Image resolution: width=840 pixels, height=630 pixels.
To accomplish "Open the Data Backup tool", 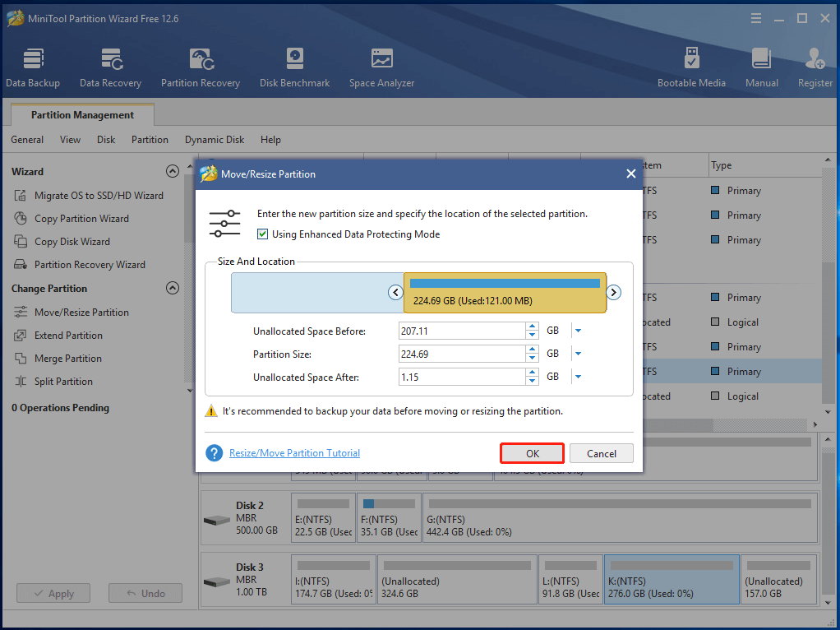I will click(33, 67).
